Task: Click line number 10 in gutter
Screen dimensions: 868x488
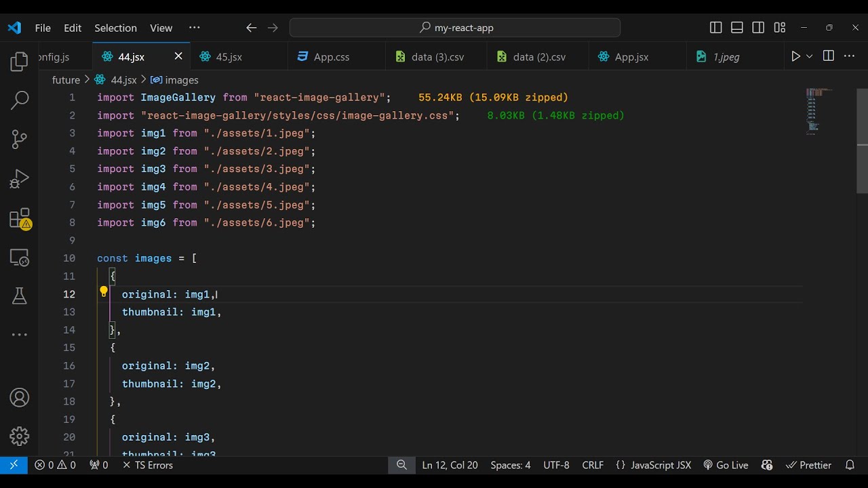Action: (x=69, y=258)
